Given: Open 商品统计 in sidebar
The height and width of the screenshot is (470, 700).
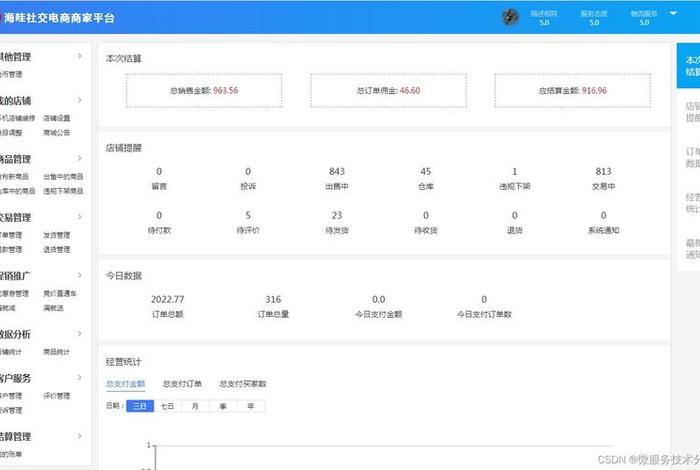Looking at the screenshot, I should [x=57, y=352].
